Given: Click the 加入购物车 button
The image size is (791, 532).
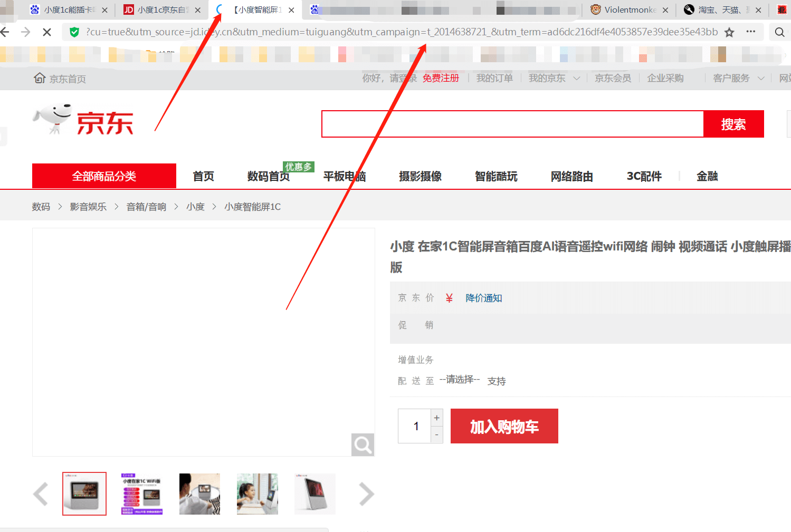Looking at the screenshot, I should pyautogui.click(x=504, y=426).
